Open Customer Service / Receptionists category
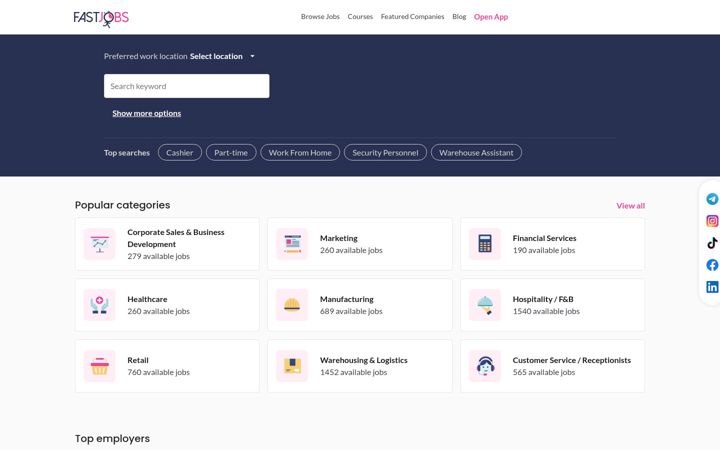This screenshot has width=720, height=450. tap(572, 360)
